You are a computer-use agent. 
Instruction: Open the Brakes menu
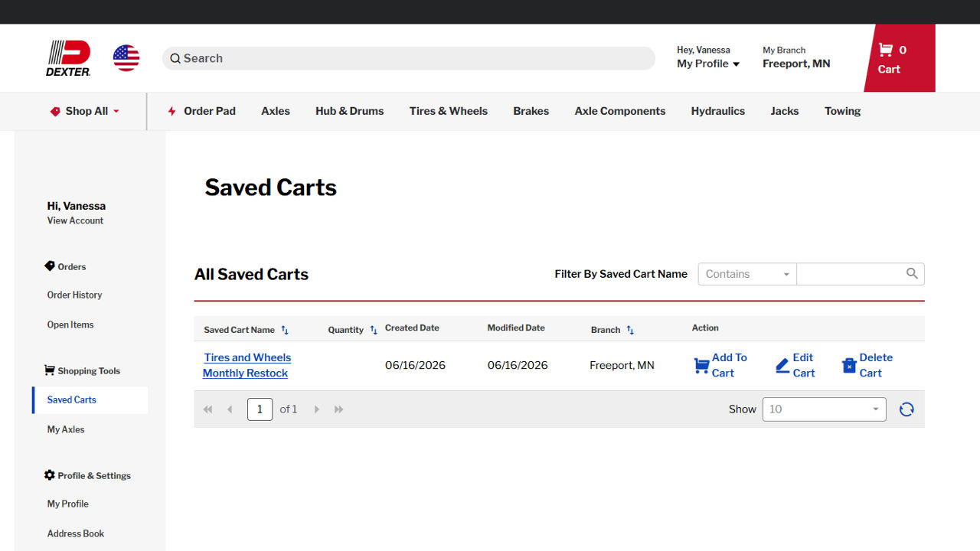point(531,111)
